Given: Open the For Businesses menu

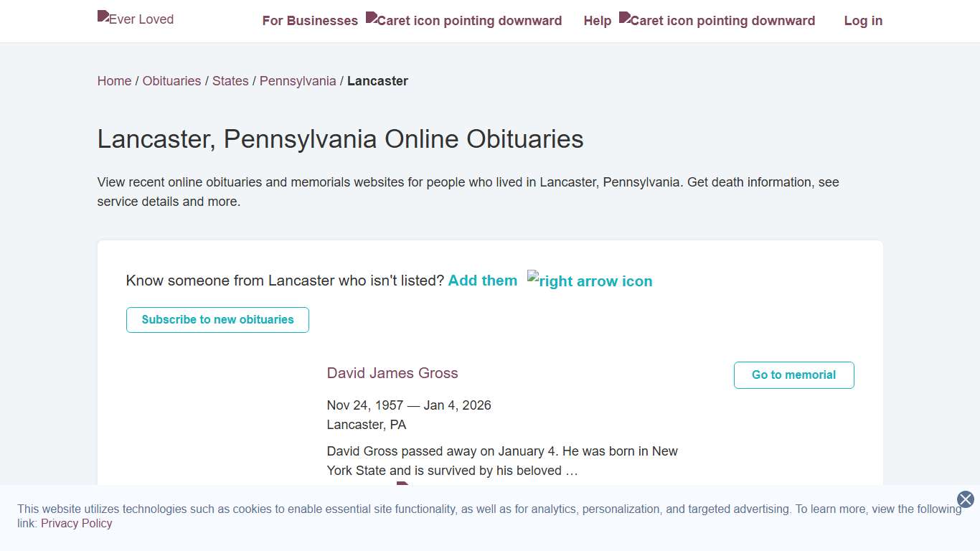Looking at the screenshot, I should [x=310, y=21].
